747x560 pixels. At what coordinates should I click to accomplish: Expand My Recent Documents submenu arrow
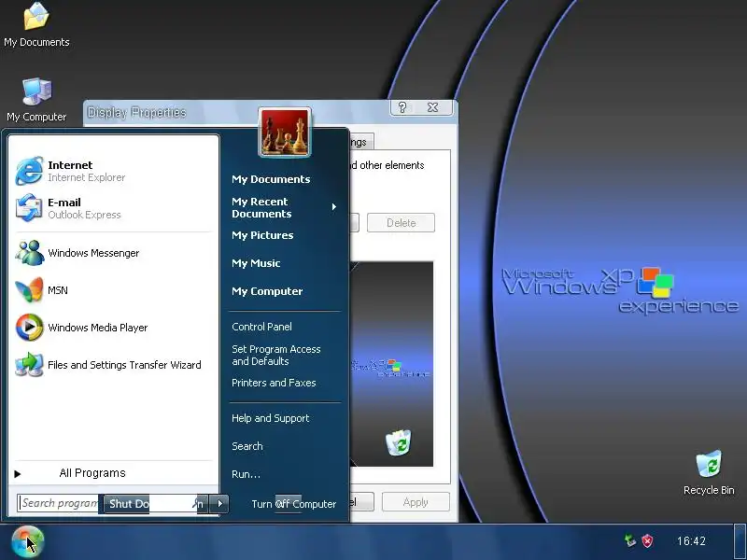334,206
